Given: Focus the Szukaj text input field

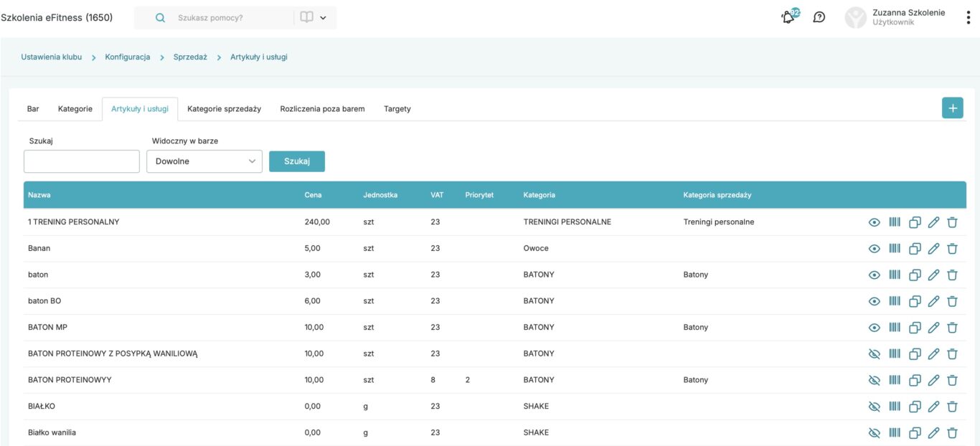Looking at the screenshot, I should coord(82,161).
